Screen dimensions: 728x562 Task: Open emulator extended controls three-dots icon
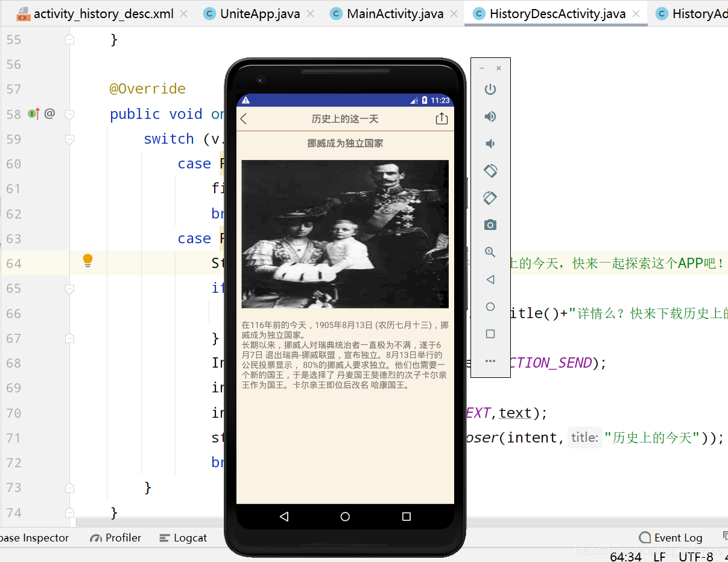490,361
